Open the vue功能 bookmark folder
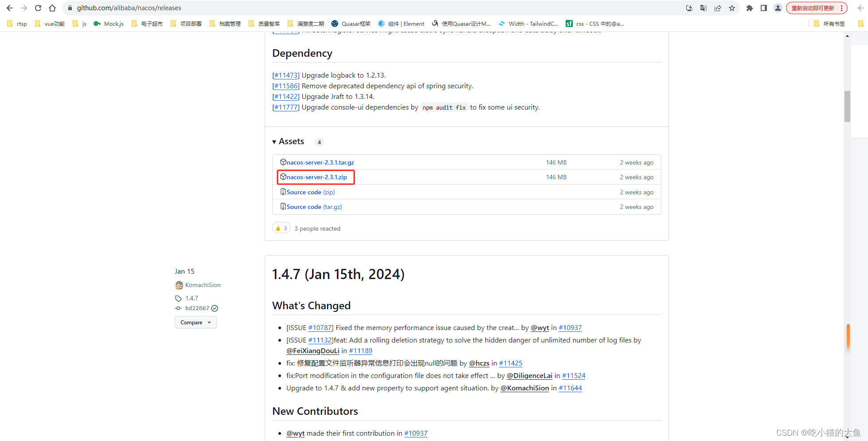 click(50, 24)
